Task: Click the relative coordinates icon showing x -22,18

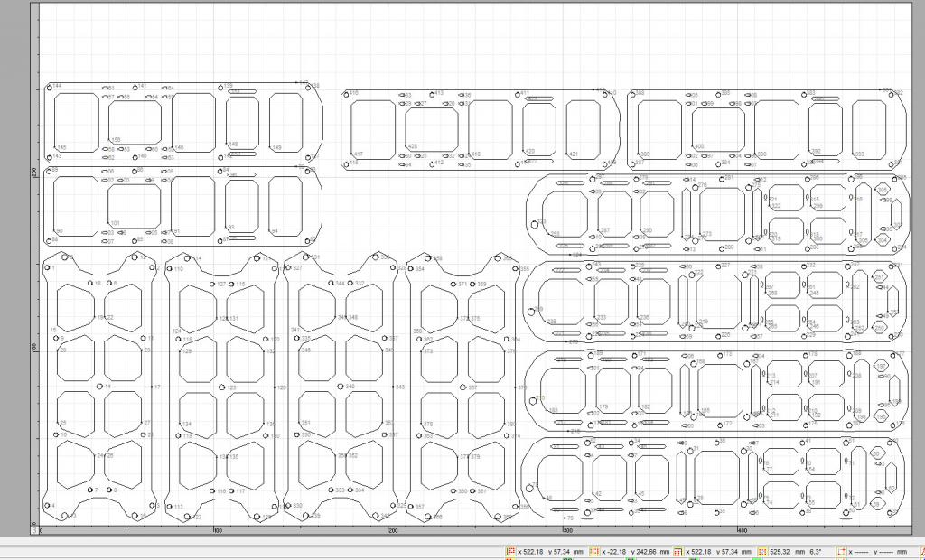Action: 594,551
